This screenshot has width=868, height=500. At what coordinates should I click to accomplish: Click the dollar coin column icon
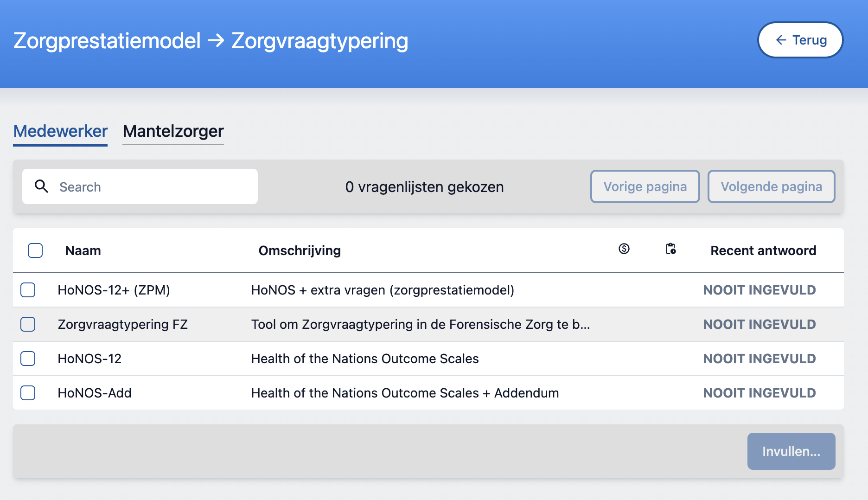pos(624,249)
